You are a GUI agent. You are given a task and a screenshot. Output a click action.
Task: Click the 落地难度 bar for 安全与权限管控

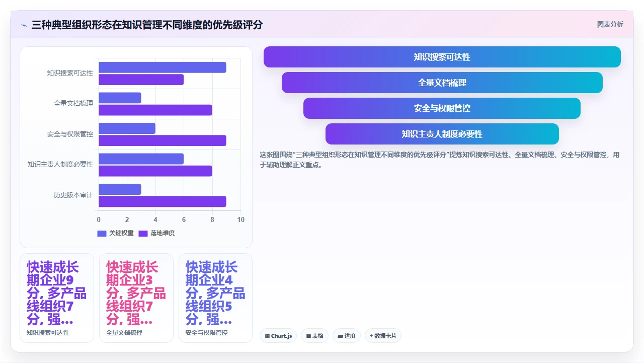pyautogui.click(x=163, y=140)
